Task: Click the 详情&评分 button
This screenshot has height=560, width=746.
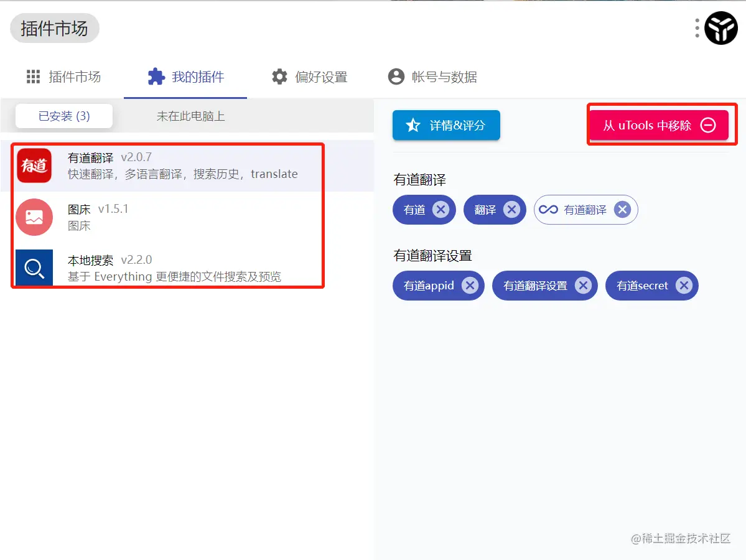Action: [x=446, y=125]
